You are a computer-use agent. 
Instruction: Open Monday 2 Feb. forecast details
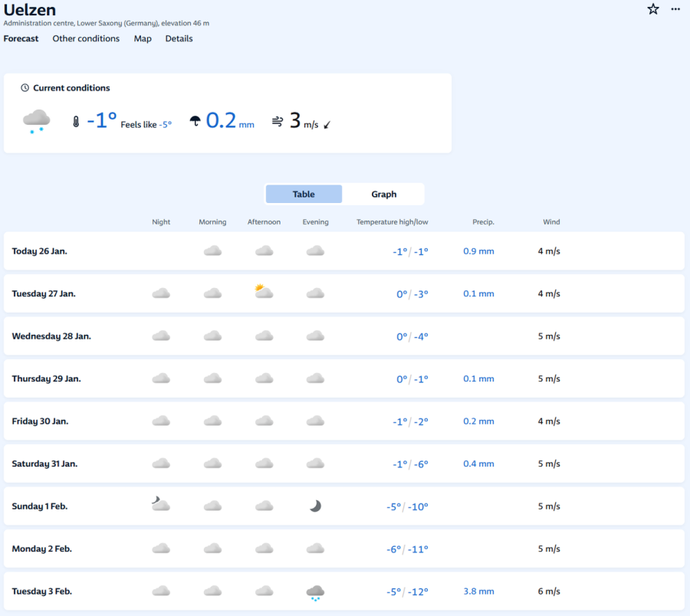click(343, 549)
